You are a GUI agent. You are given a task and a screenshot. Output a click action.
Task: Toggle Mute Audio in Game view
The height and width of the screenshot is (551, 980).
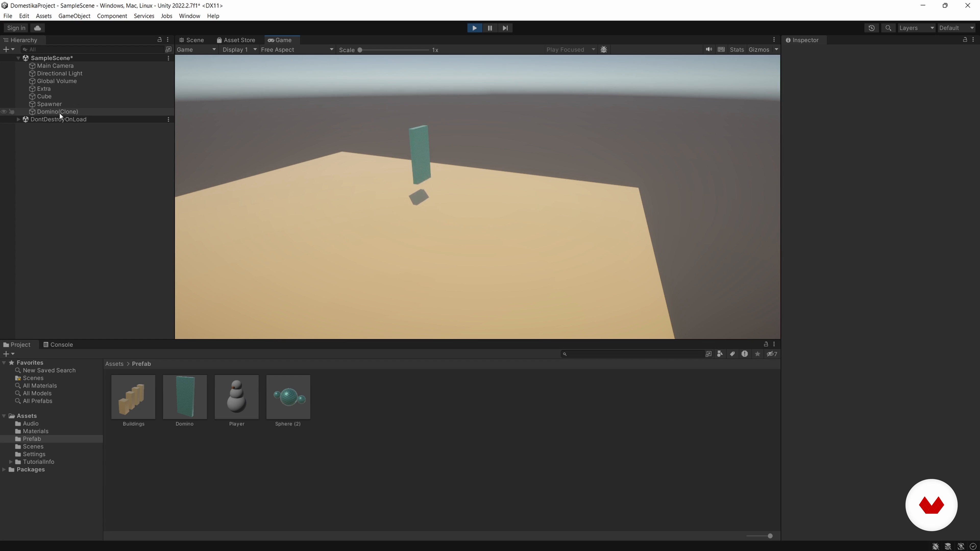point(709,49)
